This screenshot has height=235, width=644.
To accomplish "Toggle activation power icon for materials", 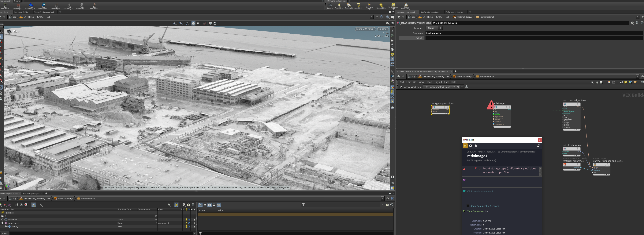I will tap(186, 219).
